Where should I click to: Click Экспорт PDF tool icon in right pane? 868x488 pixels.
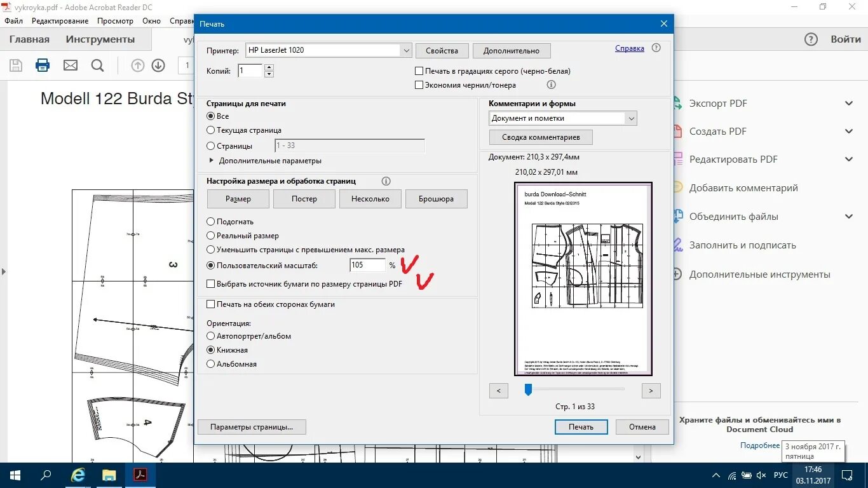coord(677,104)
